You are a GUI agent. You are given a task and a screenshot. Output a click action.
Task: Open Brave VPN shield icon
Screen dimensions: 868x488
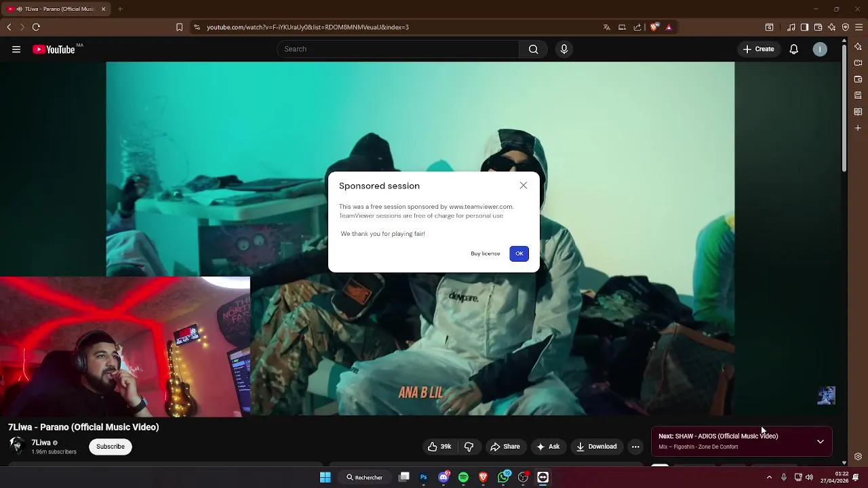(x=845, y=27)
